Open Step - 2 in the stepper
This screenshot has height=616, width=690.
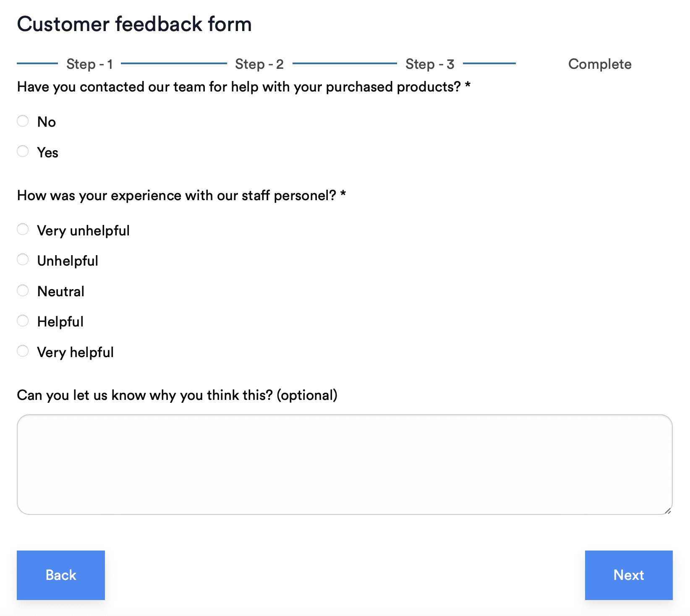click(x=259, y=64)
